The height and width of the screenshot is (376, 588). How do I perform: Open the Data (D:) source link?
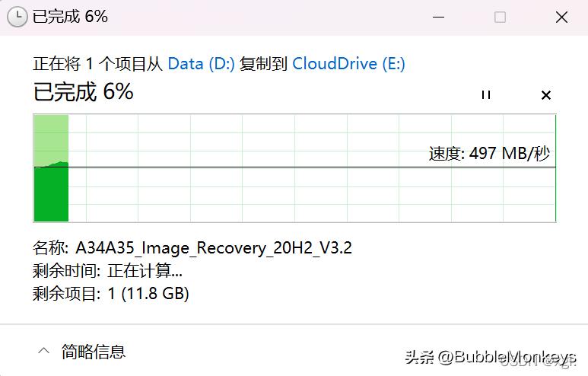pos(201,64)
